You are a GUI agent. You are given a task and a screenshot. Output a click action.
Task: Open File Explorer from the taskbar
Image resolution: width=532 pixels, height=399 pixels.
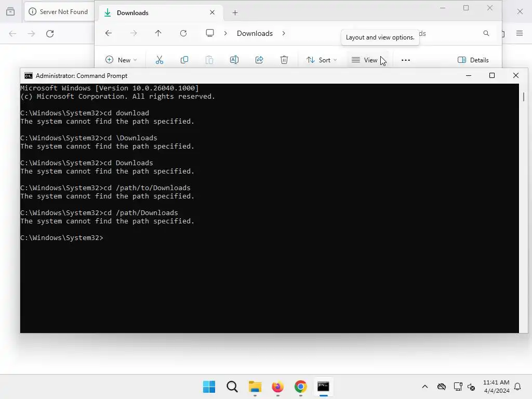coord(255,387)
